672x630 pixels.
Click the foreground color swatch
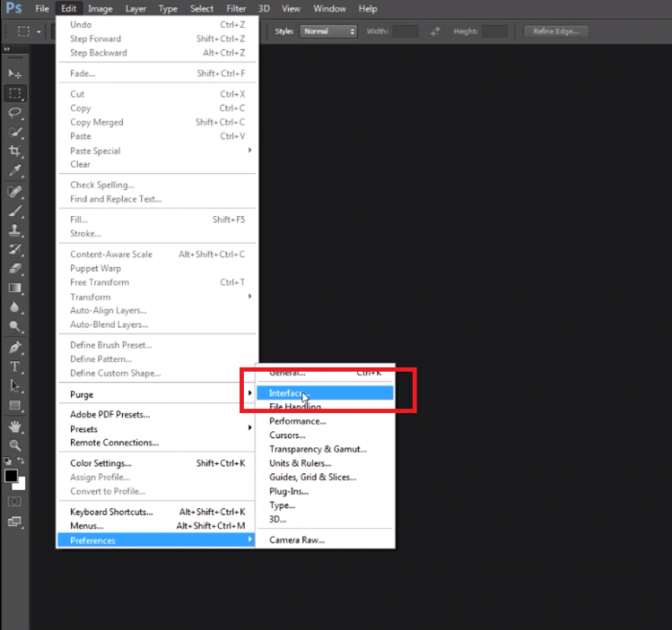[x=11, y=475]
